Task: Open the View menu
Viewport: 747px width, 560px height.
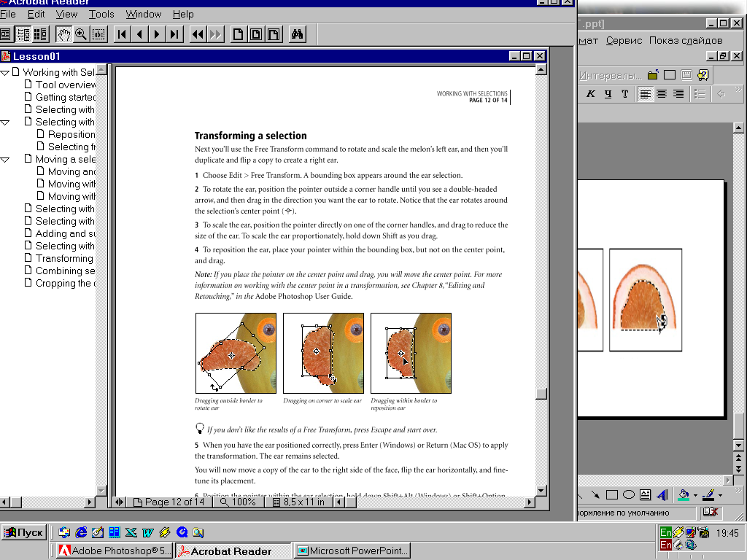Action: click(66, 15)
